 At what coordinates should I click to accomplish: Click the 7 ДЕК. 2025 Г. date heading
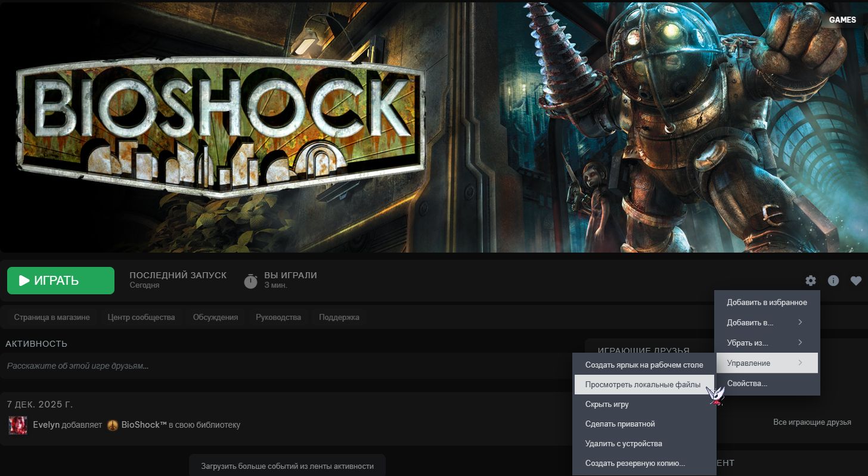click(39, 405)
